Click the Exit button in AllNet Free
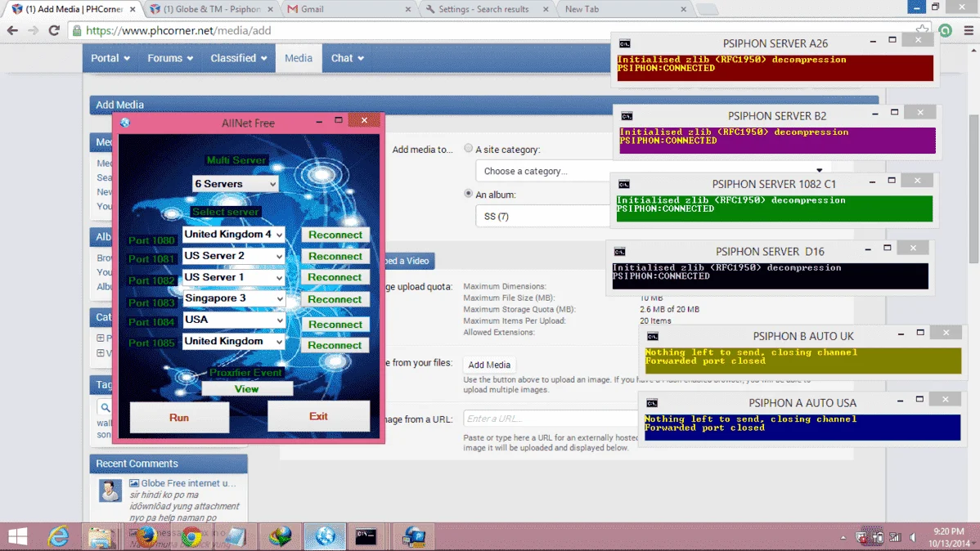Screen dimensions: 980x551 [x=318, y=416]
